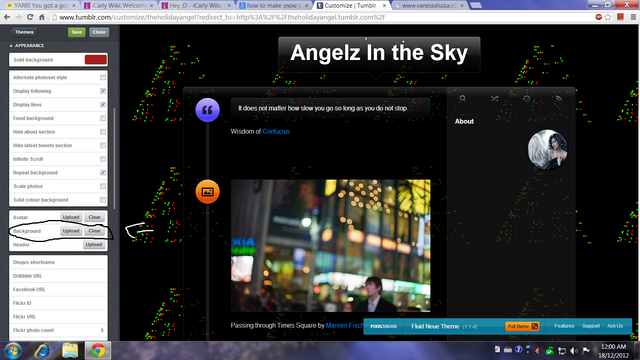Click the shuffle random post icon

pos(495,98)
